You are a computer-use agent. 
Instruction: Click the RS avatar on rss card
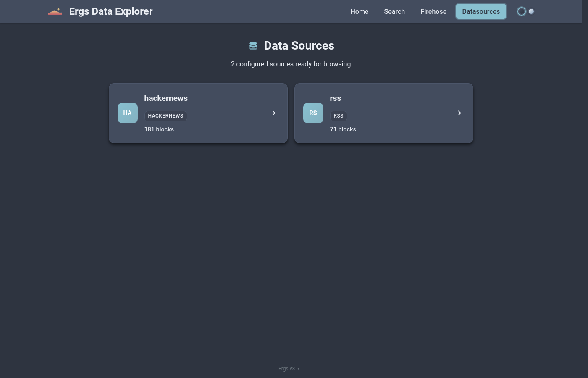point(313,113)
